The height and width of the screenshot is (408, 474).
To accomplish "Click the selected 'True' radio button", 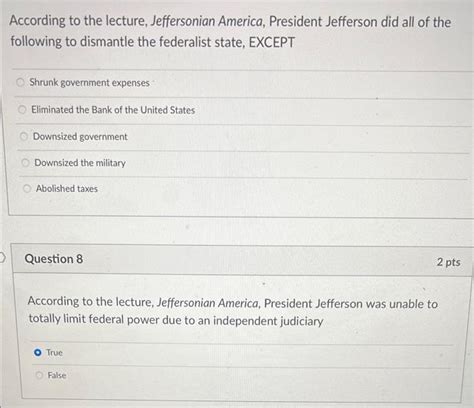I will (38, 352).
